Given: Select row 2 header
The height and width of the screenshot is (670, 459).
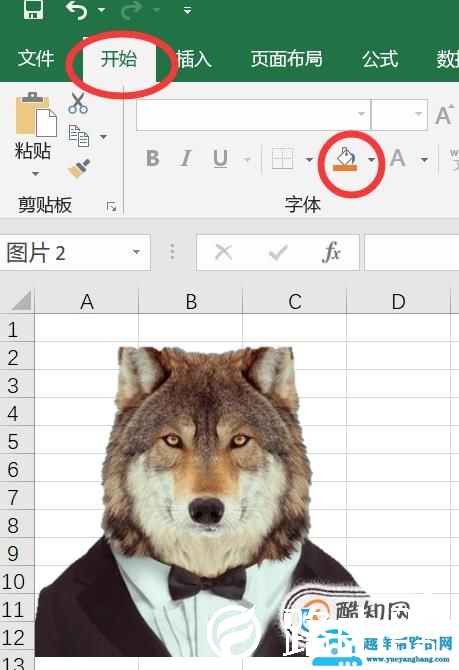Looking at the screenshot, I should (x=17, y=357).
